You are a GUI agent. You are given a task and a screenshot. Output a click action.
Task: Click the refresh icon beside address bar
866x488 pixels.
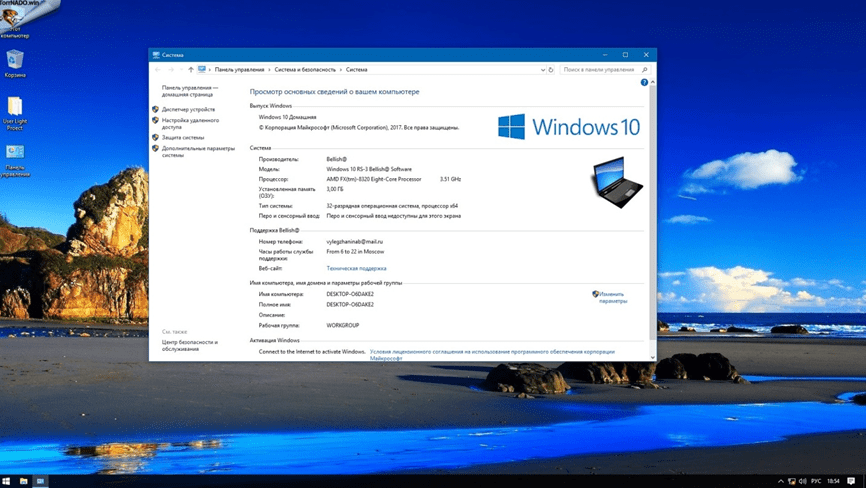click(x=551, y=70)
